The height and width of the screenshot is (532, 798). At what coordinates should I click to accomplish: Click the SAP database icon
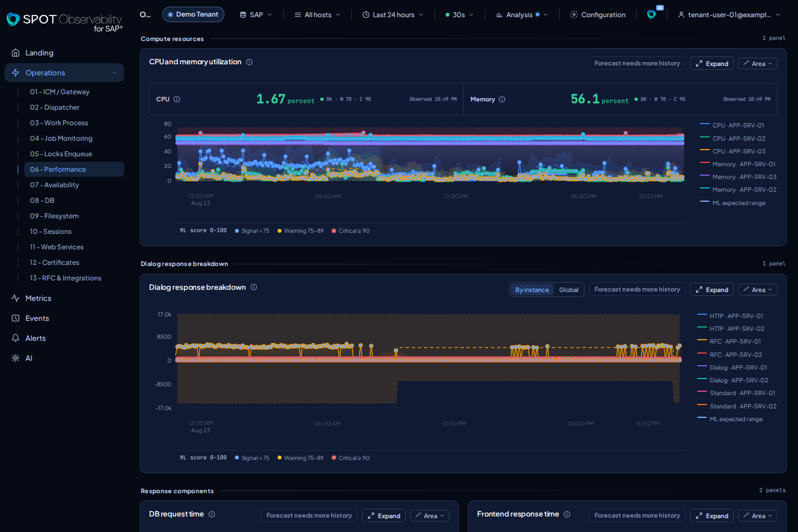click(x=243, y=15)
